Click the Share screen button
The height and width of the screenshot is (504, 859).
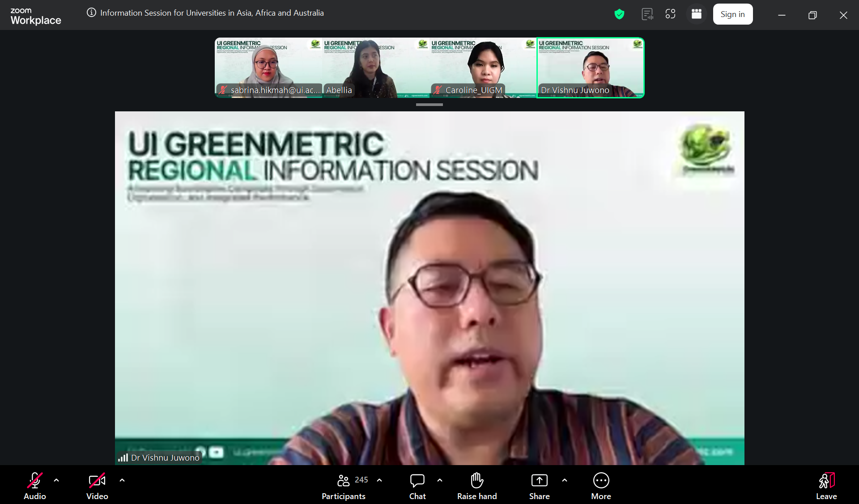(x=540, y=486)
